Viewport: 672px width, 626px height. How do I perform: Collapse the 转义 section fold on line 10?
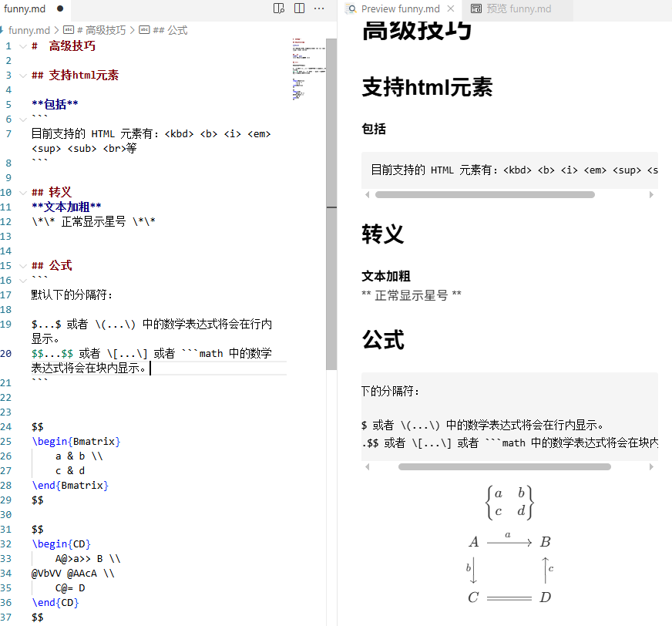(x=23, y=193)
